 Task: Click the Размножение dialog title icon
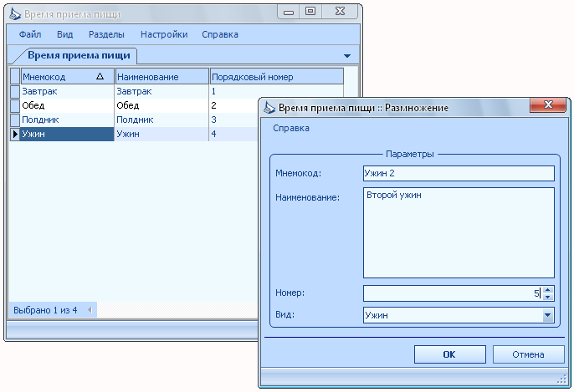click(269, 108)
